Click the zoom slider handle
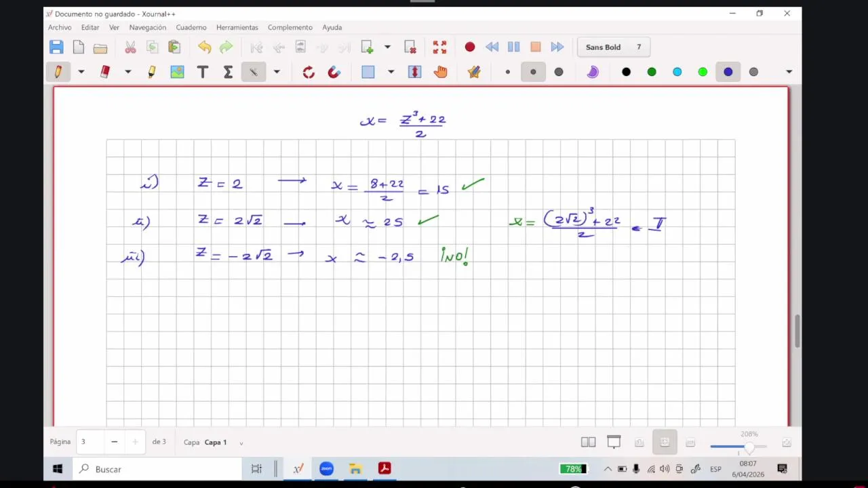Image resolution: width=868 pixels, height=488 pixels. pos(749,447)
